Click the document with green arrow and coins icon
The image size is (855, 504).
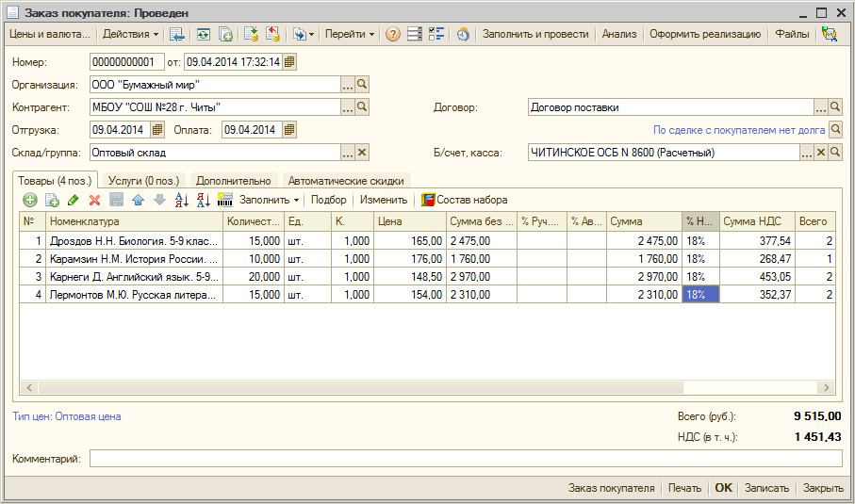[251, 34]
